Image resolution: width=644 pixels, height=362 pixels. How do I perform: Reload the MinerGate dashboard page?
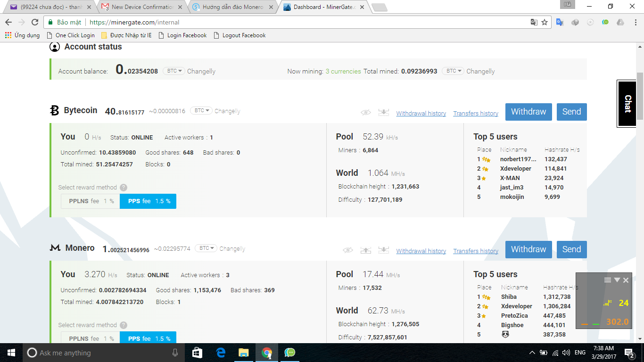click(x=35, y=22)
